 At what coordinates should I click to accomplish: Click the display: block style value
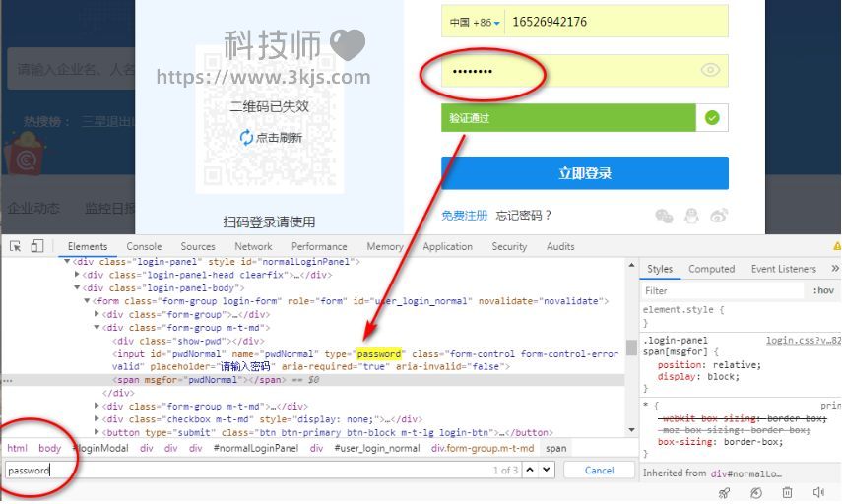click(x=723, y=377)
